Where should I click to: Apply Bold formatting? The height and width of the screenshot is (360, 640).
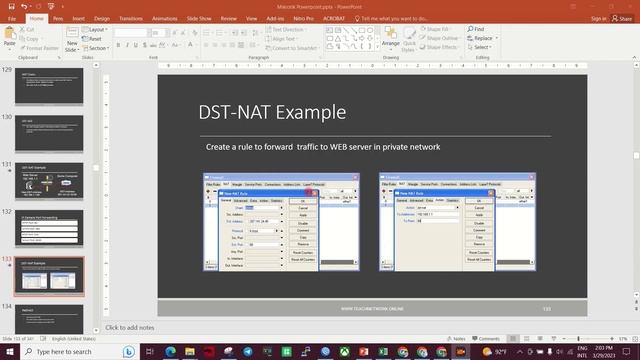point(118,45)
